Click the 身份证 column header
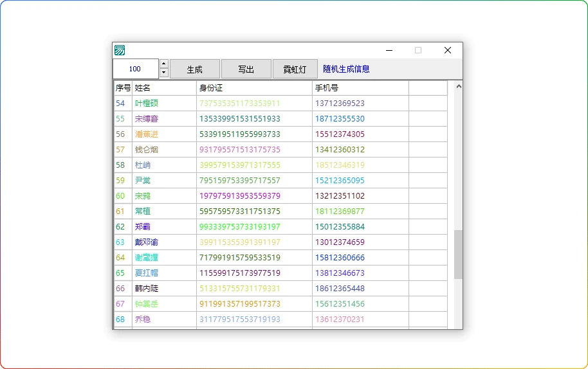The width and height of the screenshot is (588, 369). pyautogui.click(x=254, y=88)
